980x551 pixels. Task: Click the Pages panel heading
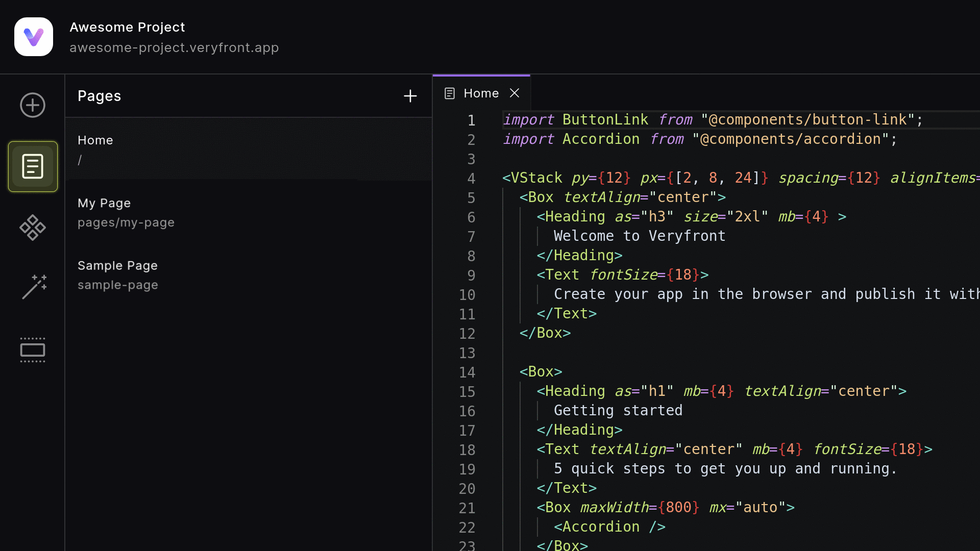(x=99, y=96)
